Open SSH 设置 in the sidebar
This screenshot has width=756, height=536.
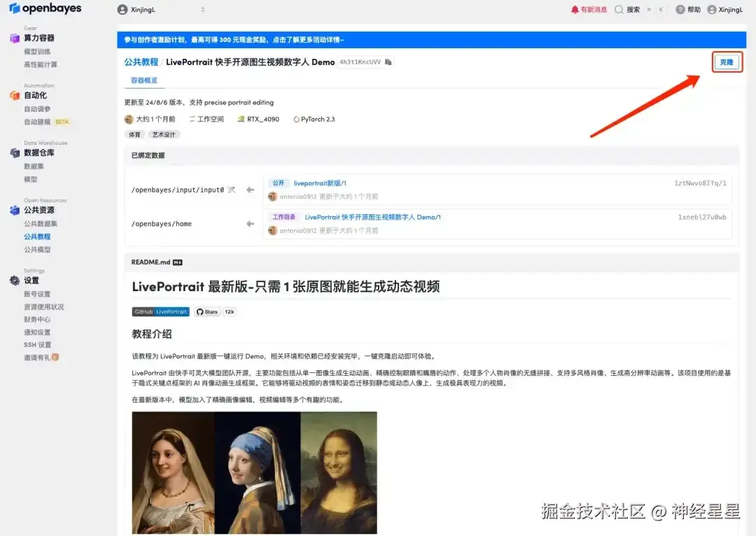click(x=38, y=345)
